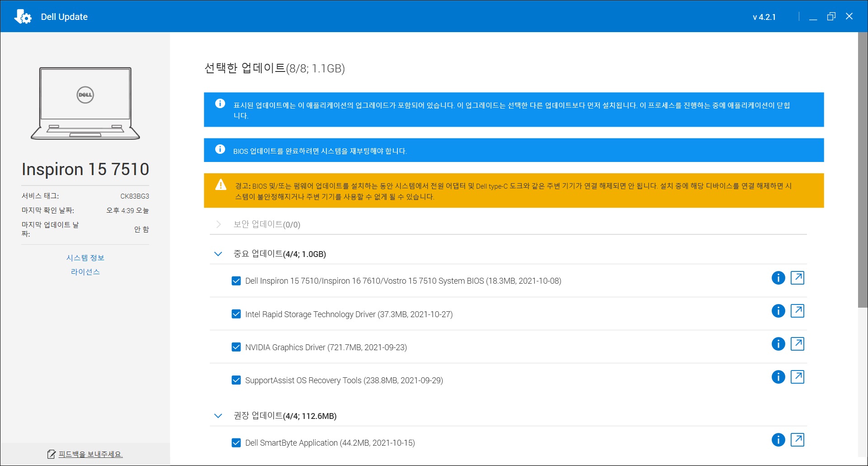Expand the 보안 업데이트 section
This screenshot has height=466, width=868.
[218, 224]
